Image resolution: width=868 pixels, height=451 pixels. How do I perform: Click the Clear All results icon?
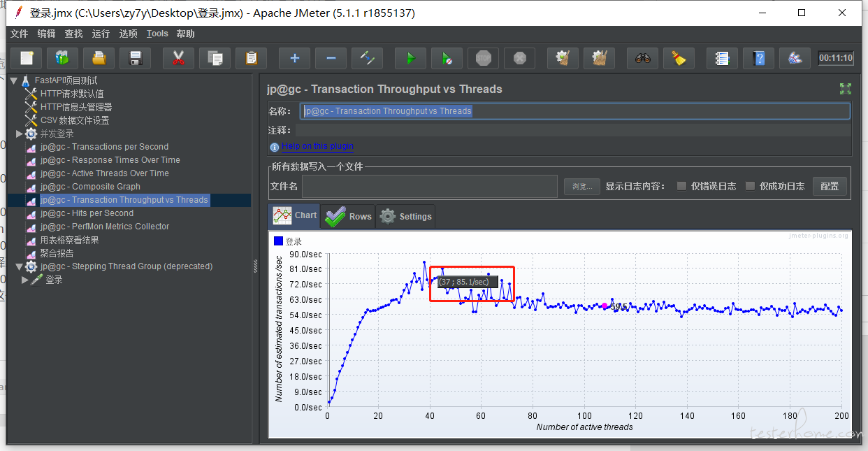(x=600, y=58)
